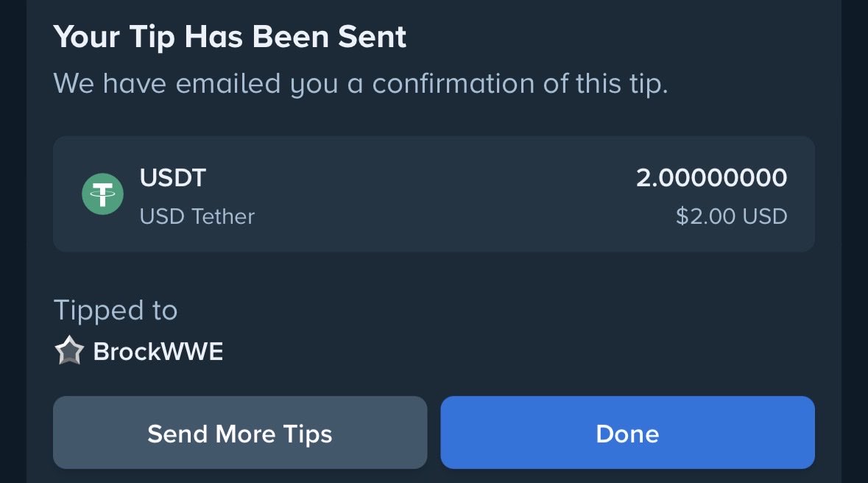Click the Tipped to label
The width and height of the screenshot is (868, 483).
[115, 310]
